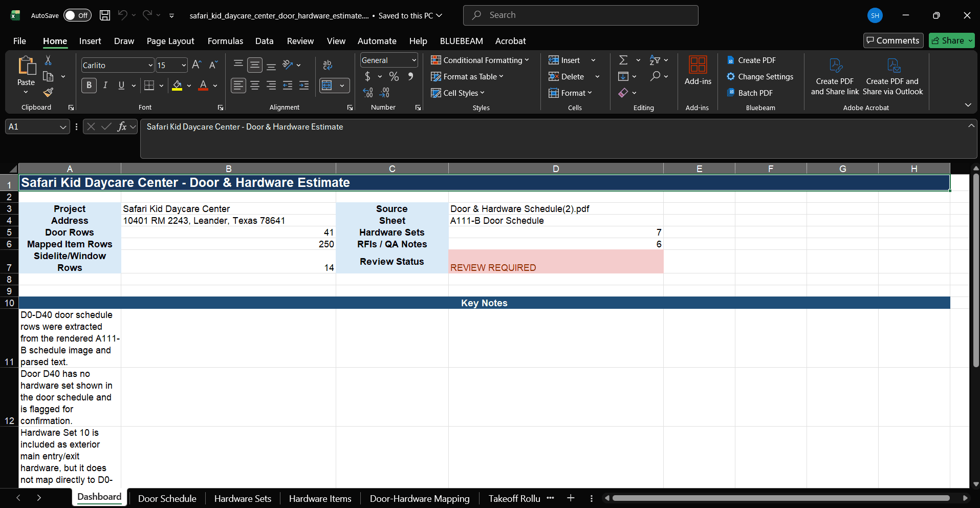Click Create PDF and Share link
This screenshot has height=508, width=980.
pos(835,76)
